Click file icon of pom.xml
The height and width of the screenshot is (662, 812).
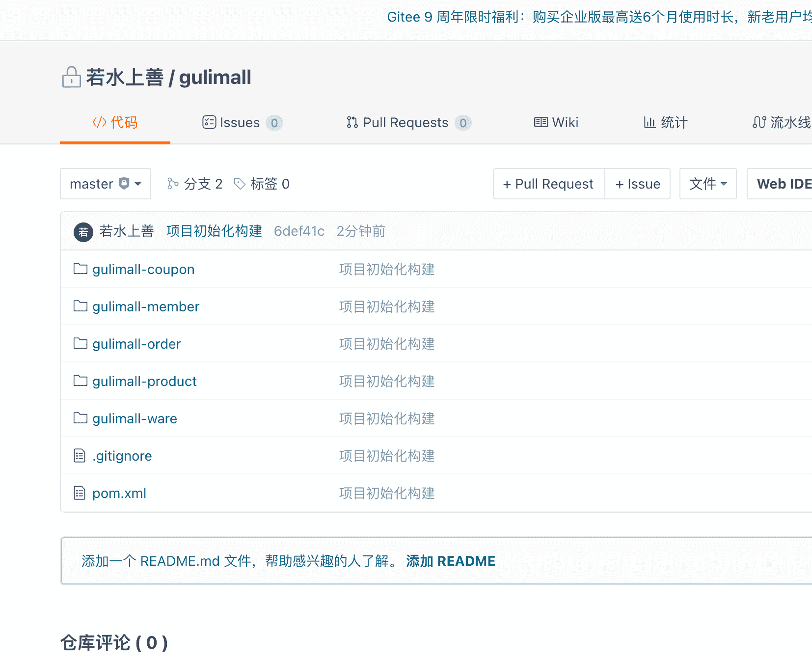pos(80,493)
